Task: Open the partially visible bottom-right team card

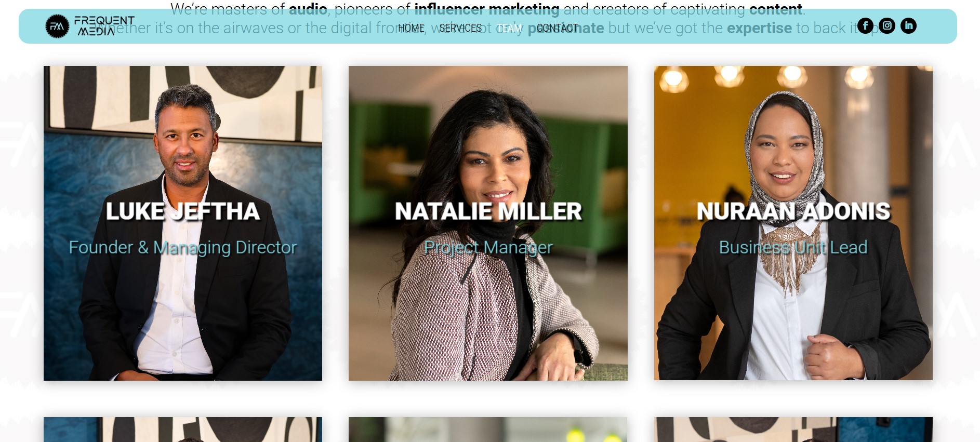Action: coord(793,430)
